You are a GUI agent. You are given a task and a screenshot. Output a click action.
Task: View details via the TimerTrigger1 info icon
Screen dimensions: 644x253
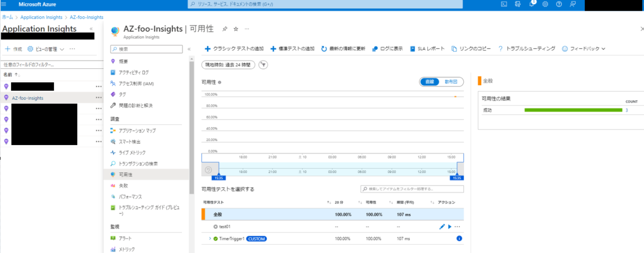point(459,238)
